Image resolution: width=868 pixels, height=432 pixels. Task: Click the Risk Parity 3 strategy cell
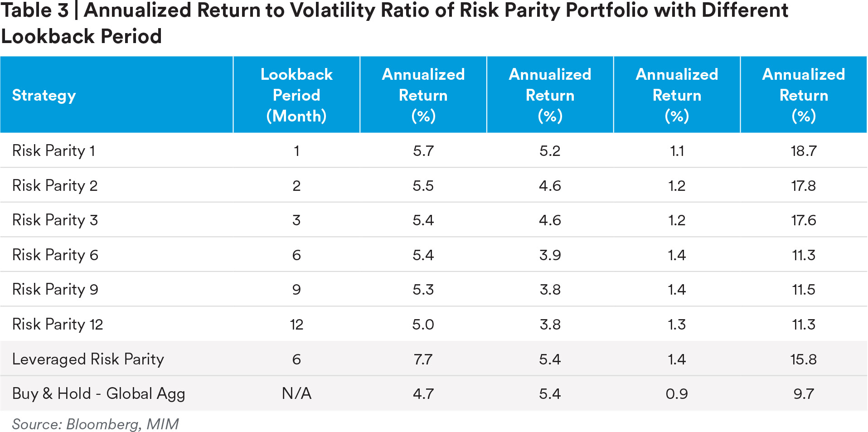(x=55, y=220)
